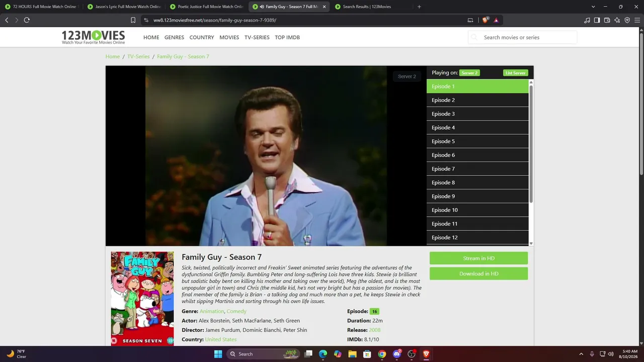
Task: Go to the MOVIES section
Action: [x=229, y=37]
